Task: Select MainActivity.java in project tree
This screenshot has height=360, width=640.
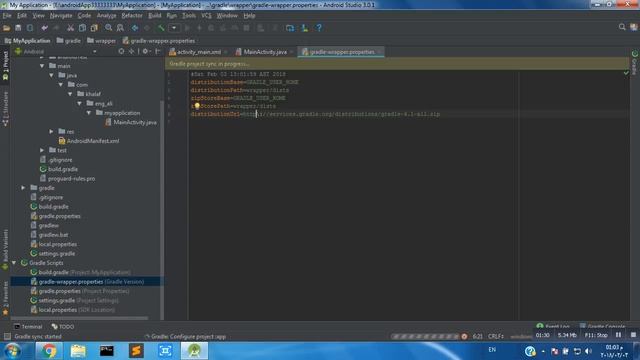Action: (x=131, y=122)
